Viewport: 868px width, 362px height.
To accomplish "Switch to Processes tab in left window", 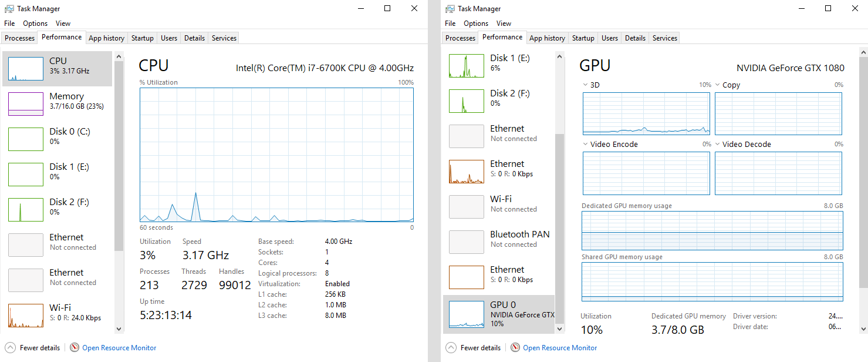I will 20,38.
